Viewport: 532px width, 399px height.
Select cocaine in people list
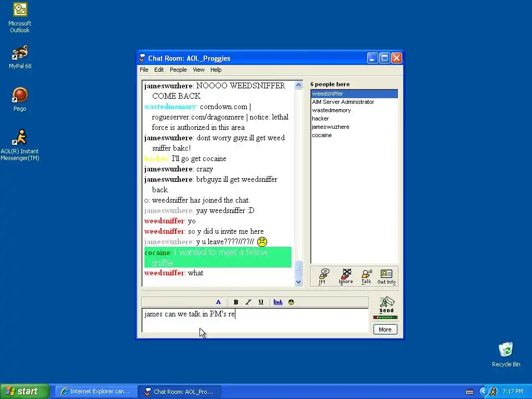[x=354, y=135]
